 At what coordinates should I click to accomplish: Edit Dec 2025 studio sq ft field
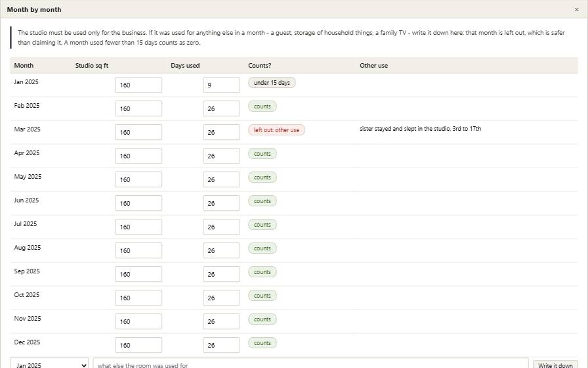[x=138, y=345]
